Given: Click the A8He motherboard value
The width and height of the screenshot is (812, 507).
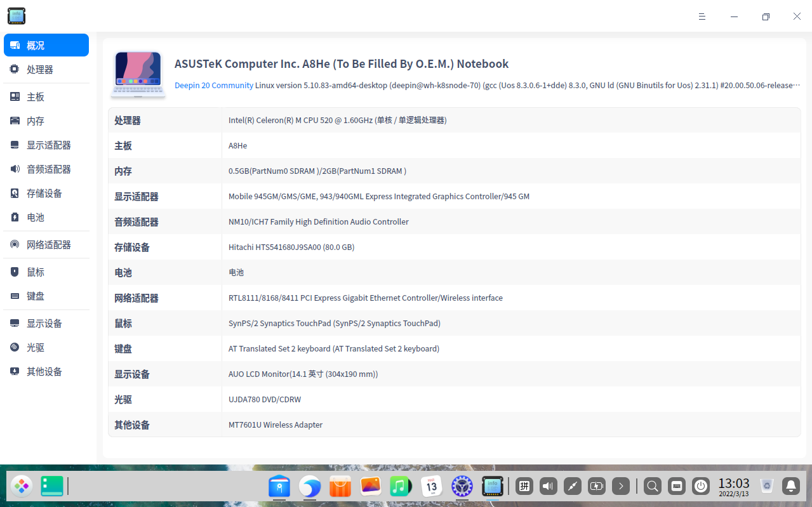Looking at the screenshot, I should (238, 145).
